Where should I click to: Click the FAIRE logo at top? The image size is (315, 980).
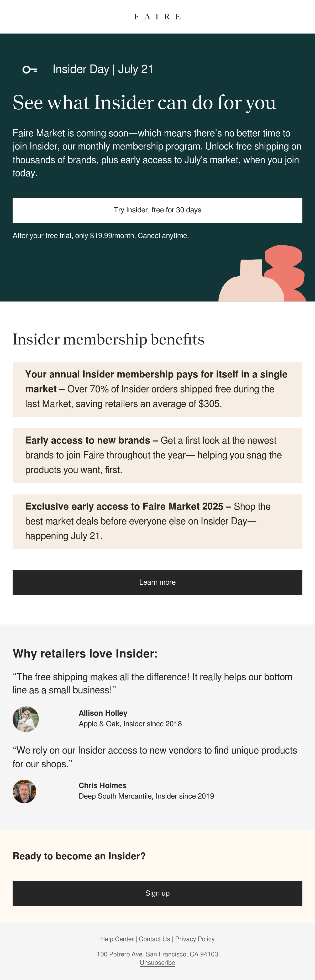[x=157, y=17]
